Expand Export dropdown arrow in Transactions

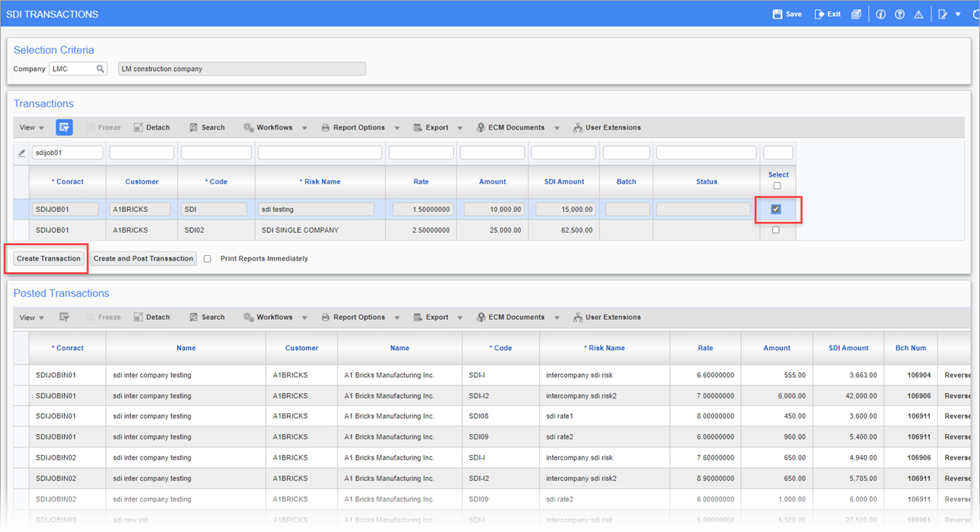pos(460,128)
